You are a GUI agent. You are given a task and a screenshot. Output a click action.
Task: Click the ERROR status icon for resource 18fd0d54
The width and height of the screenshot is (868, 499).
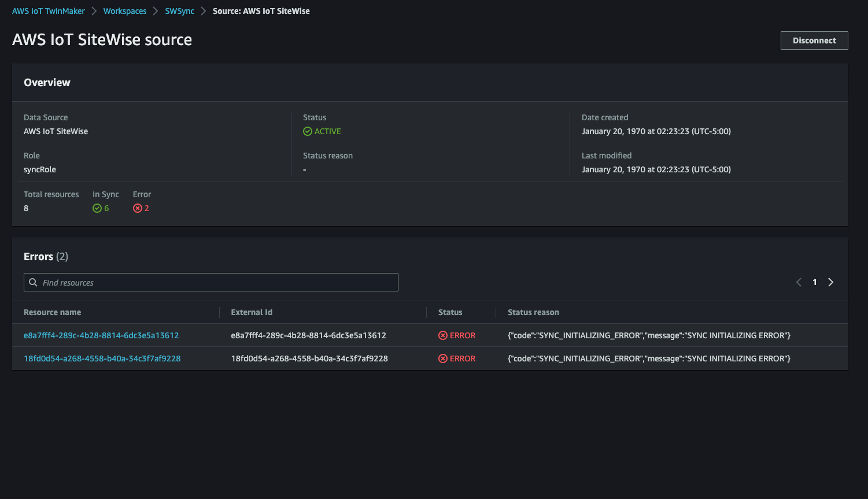(x=443, y=358)
